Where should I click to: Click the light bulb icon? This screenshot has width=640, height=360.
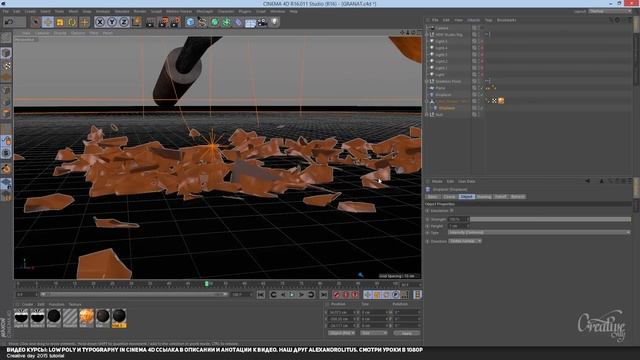coord(275,22)
